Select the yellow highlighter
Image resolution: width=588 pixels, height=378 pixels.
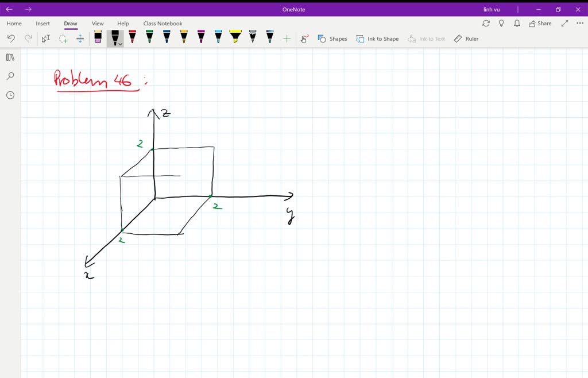click(x=235, y=37)
